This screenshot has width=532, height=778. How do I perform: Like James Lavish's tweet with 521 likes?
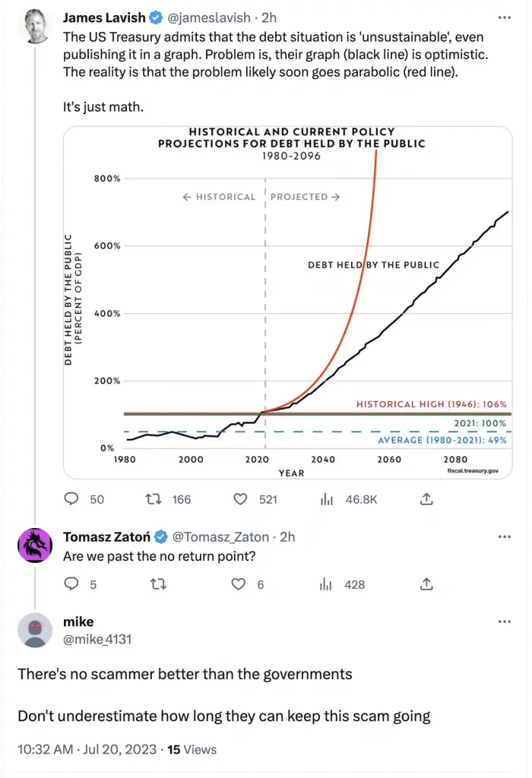coord(240,498)
